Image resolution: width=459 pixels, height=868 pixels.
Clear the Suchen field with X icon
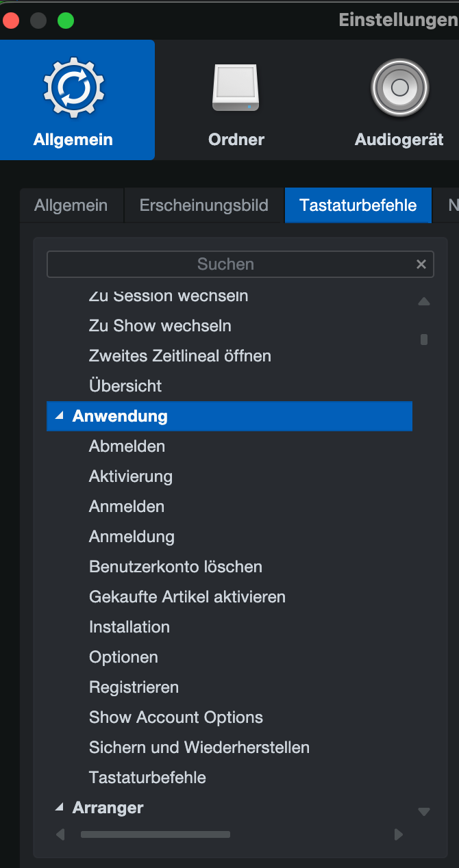pos(421,264)
